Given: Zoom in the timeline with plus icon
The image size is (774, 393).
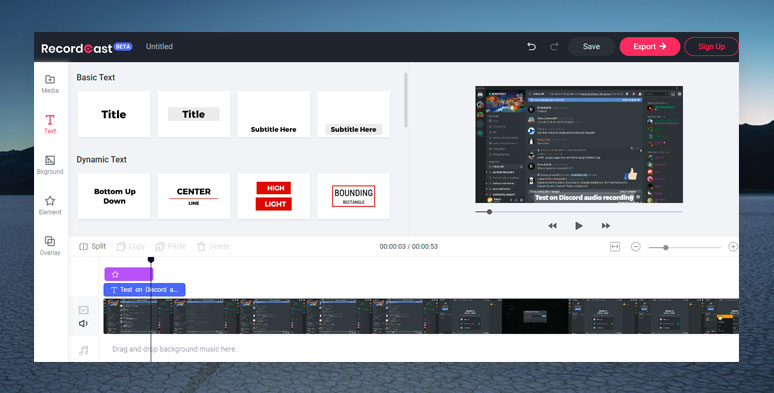Looking at the screenshot, I should (x=733, y=246).
